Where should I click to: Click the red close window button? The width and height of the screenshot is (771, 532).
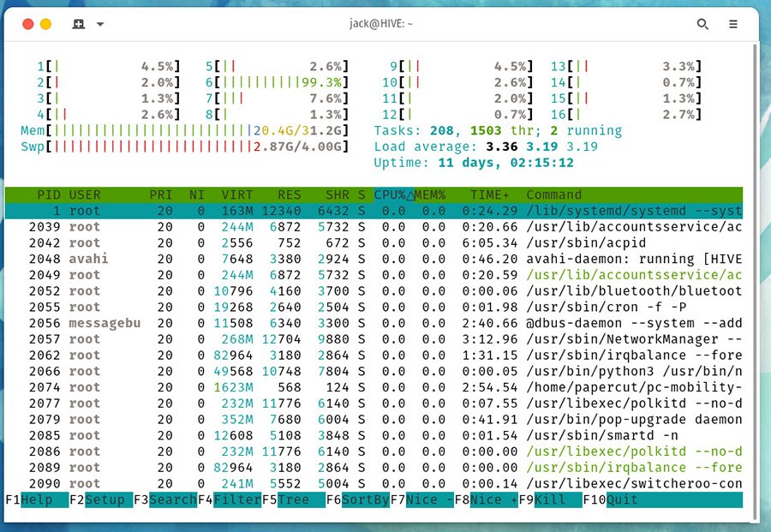click(27, 24)
